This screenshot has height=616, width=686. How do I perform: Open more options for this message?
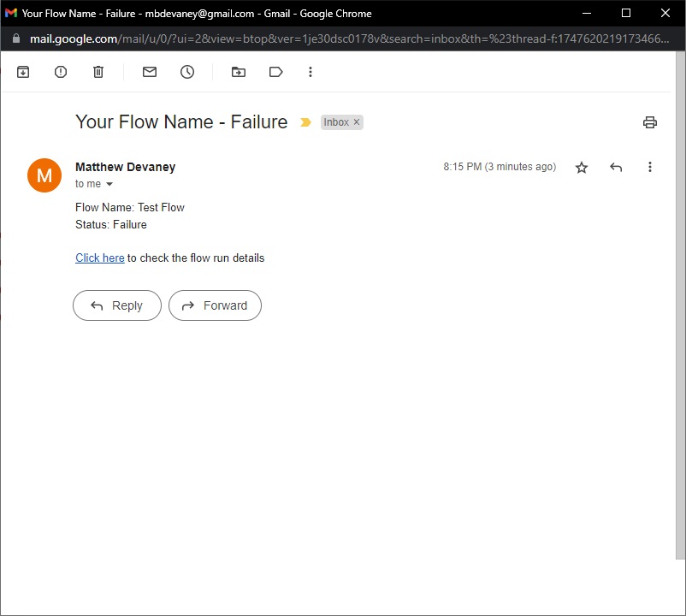pos(650,167)
